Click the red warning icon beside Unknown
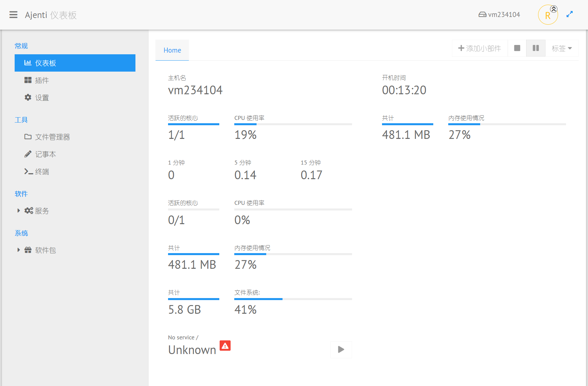Viewport: 588px width, 386px height. coord(225,346)
